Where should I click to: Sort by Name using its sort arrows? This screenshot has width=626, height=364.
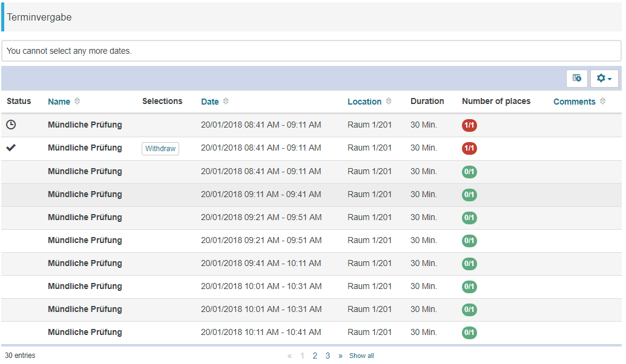pos(77,102)
